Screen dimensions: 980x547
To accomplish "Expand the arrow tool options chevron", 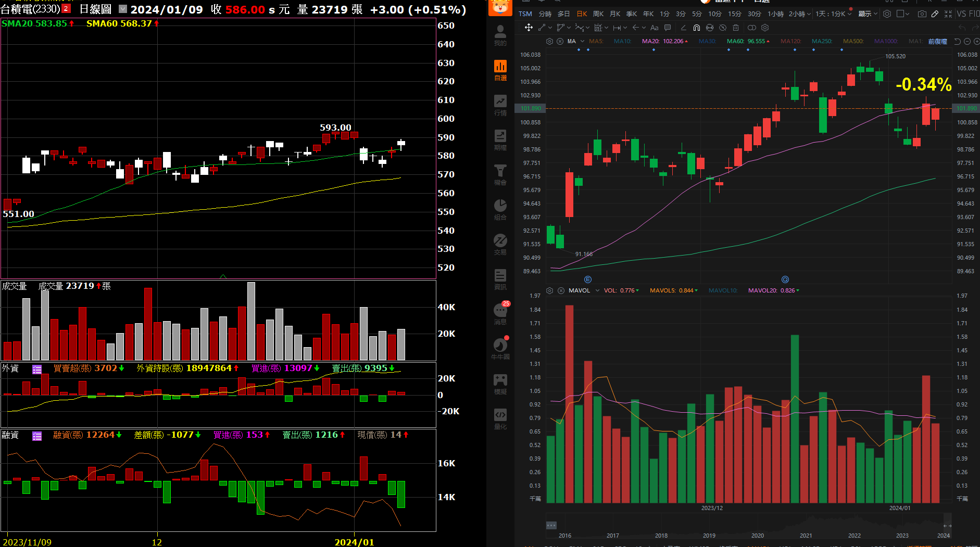I will 644,28.
